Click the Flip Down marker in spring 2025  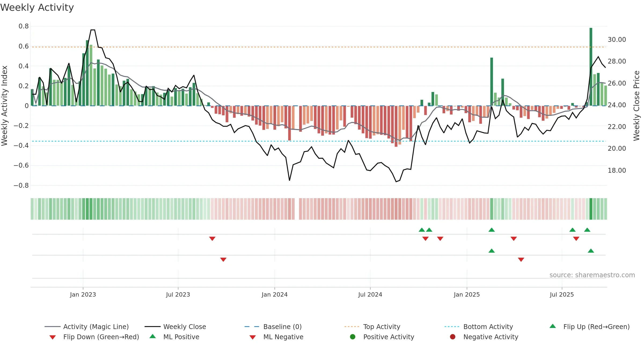coord(514,239)
